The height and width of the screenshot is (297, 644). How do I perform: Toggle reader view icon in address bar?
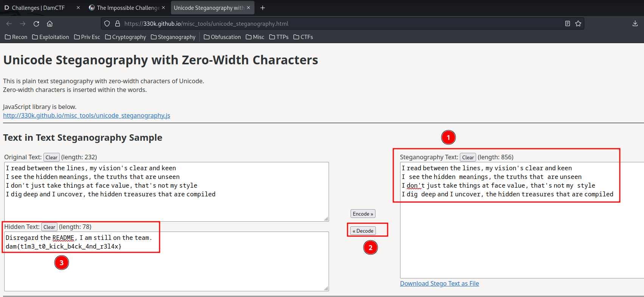[x=568, y=23]
